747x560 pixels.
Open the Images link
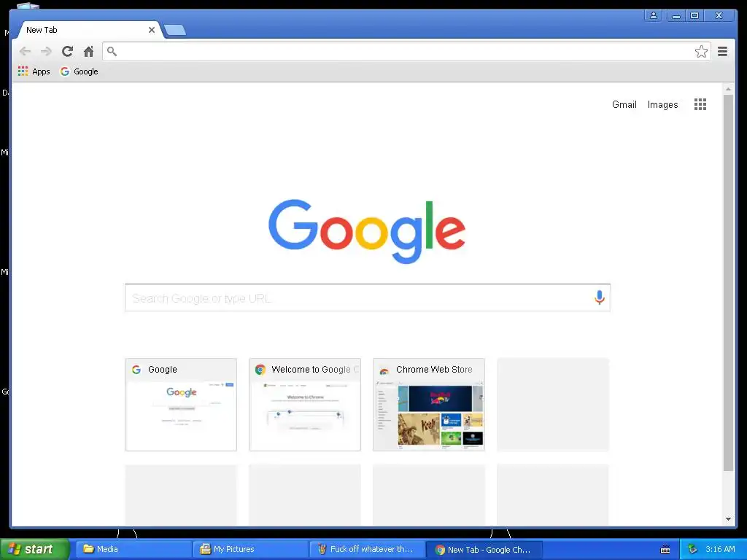click(662, 105)
